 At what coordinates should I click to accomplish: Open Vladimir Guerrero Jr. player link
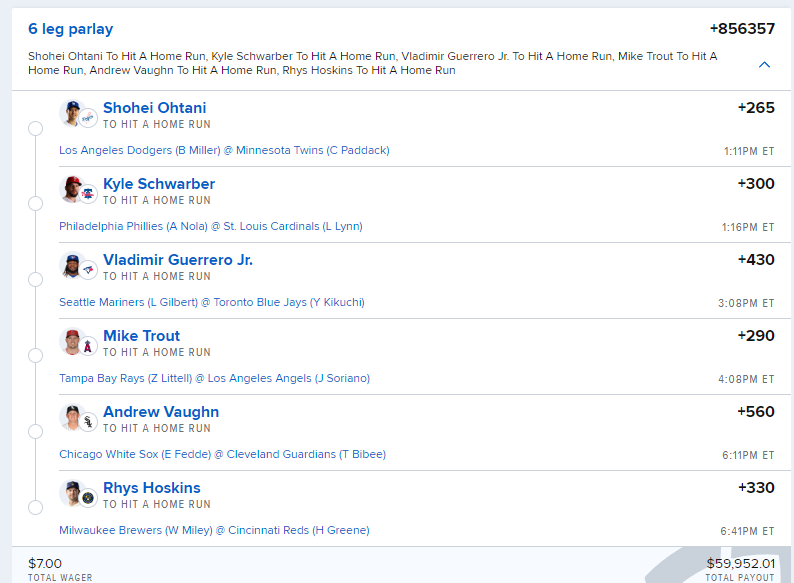(x=178, y=260)
